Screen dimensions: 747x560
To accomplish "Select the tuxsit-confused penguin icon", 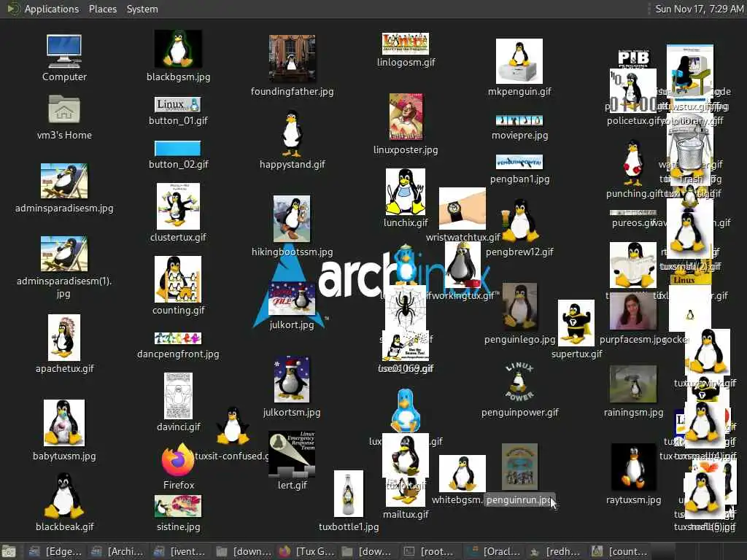I will (233, 425).
